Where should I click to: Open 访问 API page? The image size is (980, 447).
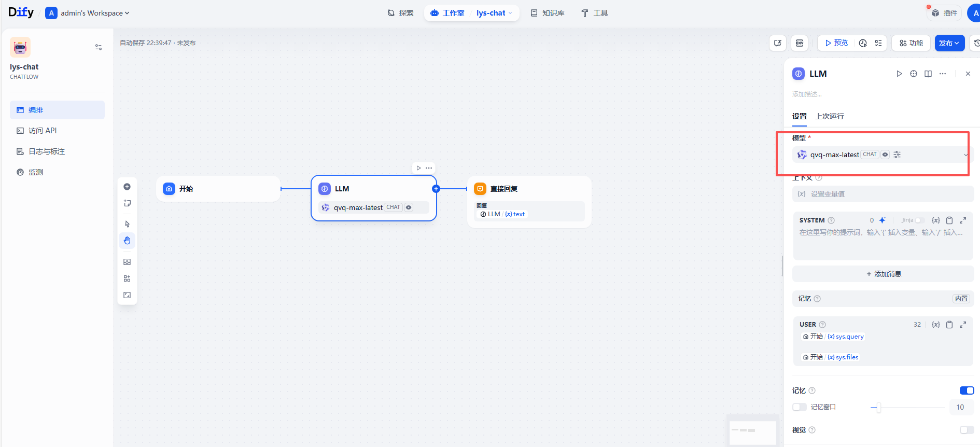57,131
